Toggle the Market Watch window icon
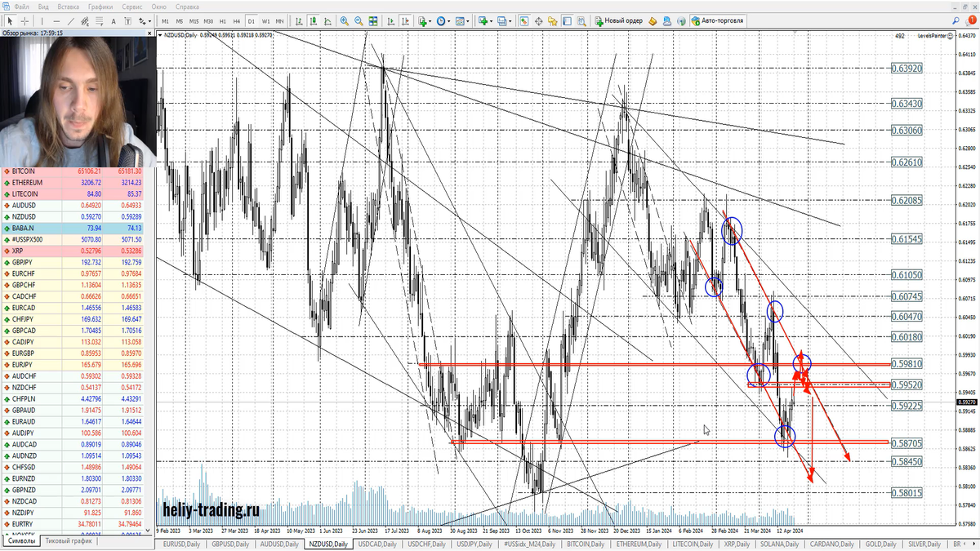Screen dimensions: 980x551 pos(524,20)
